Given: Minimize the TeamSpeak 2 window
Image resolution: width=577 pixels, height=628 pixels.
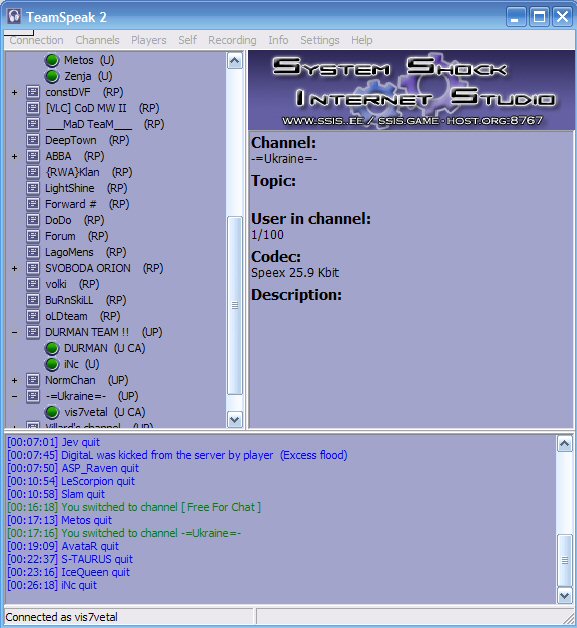Looking at the screenshot, I should 516,17.
